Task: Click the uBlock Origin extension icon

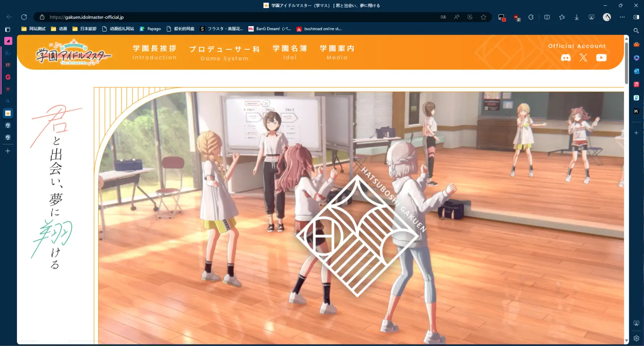Action: (x=517, y=17)
